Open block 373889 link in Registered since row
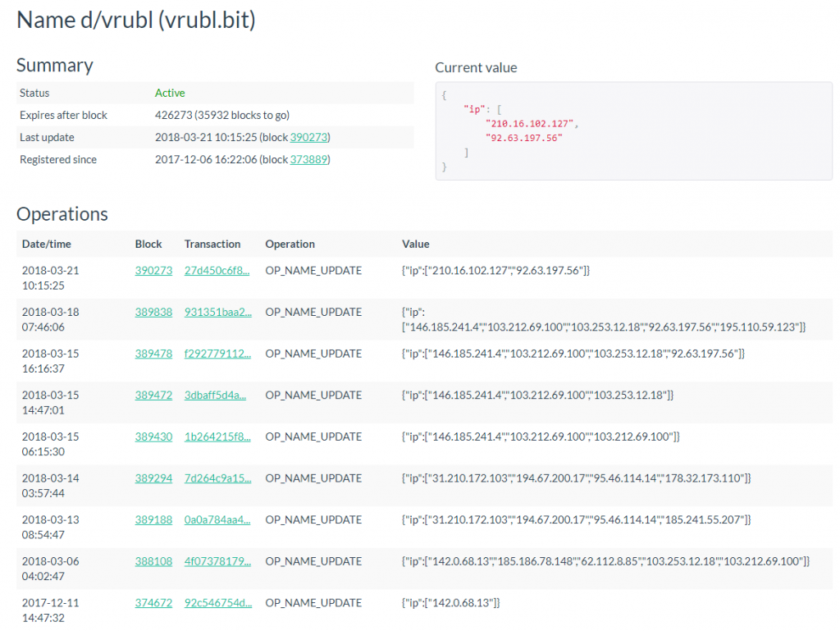 (309, 160)
